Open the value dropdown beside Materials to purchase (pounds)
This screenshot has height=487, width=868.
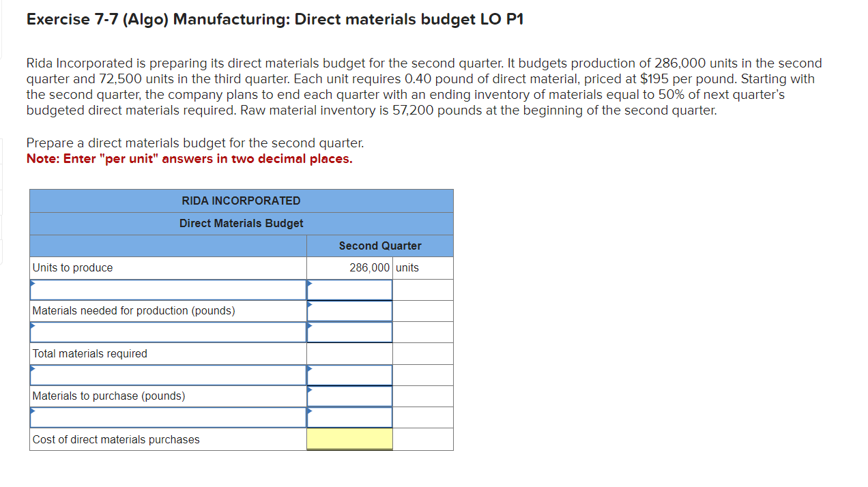pos(349,396)
